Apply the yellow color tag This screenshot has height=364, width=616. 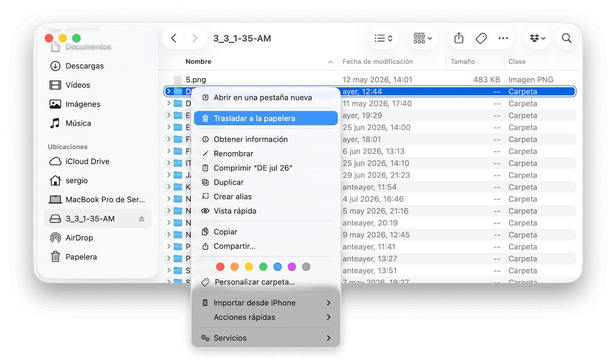[249, 267]
